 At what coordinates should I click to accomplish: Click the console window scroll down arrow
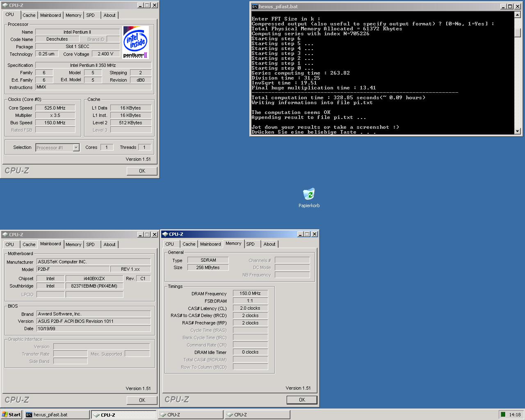(x=518, y=131)
